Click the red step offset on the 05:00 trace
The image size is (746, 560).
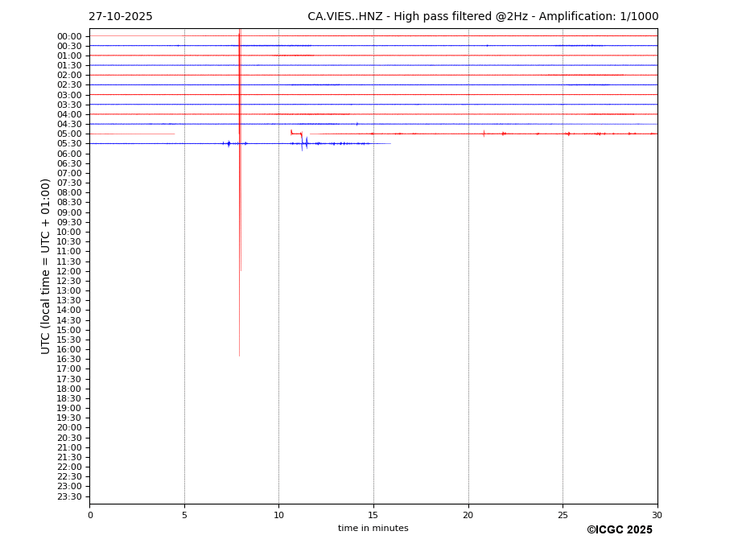296,133
